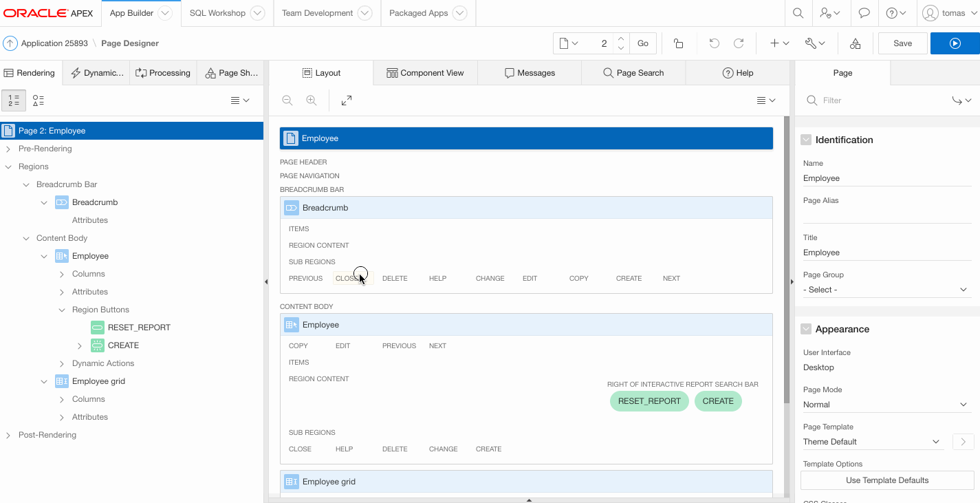The image size is (980, 503).
Task: Click the Save button
Action: 902,43
